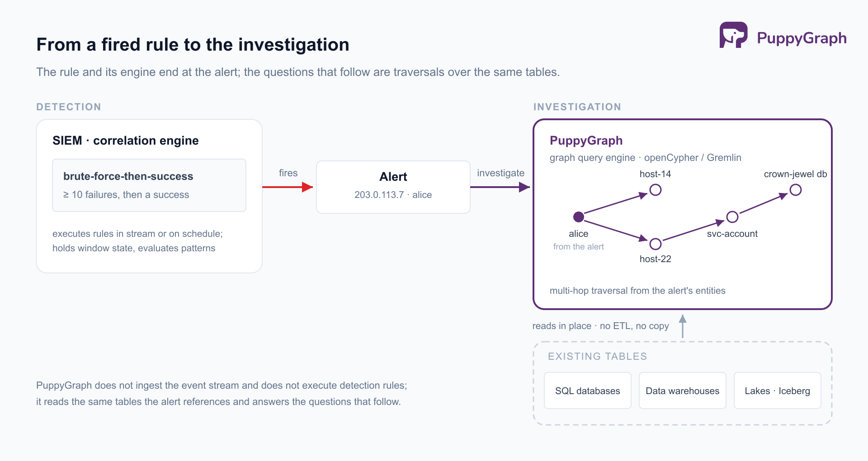
Task: Select the svc-account node circle
Action: coord(732,217)
